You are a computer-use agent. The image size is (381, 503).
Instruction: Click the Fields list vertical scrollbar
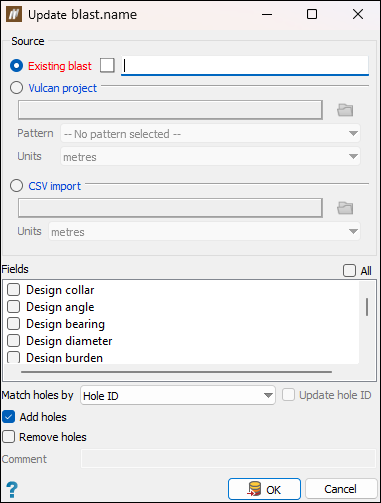(367, 307)
